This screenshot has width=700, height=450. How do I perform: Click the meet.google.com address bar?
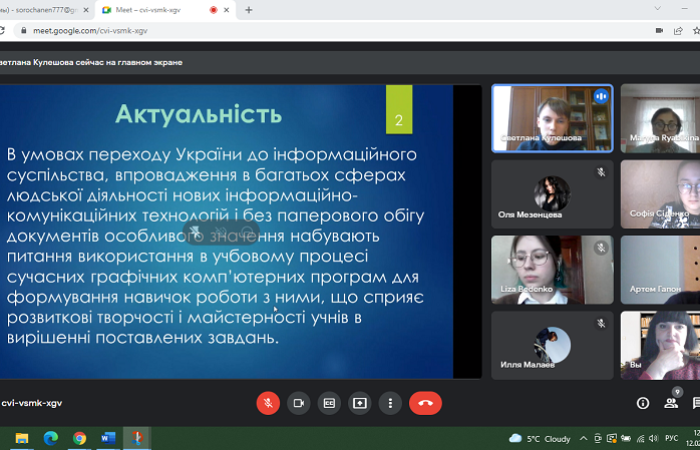click(x=300, y=31)
